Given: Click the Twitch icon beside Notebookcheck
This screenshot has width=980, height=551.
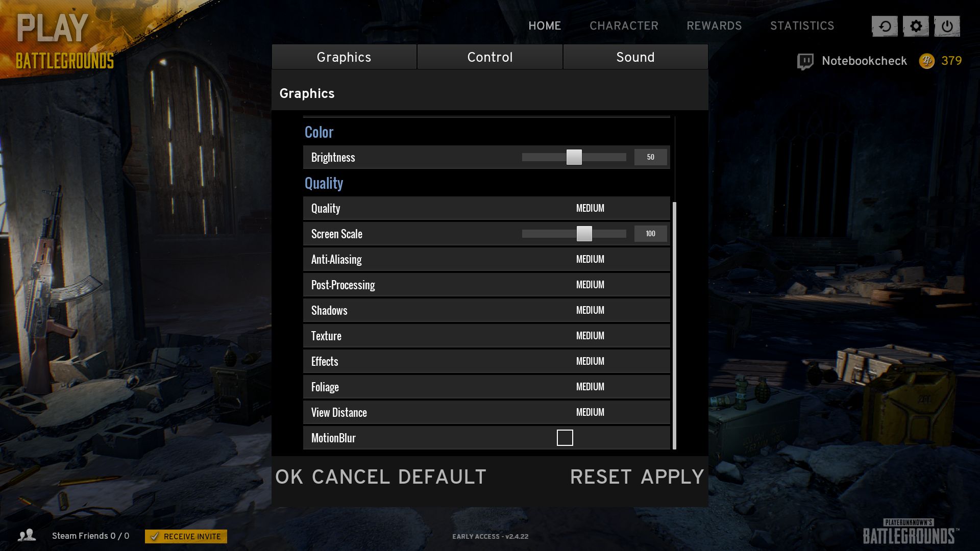Looking at the screenshot, I should click(805, 61).
